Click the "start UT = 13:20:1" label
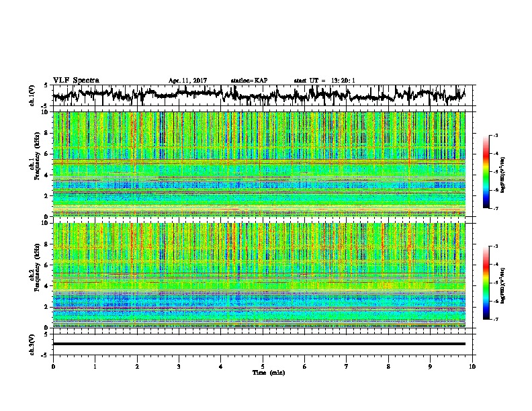Image resolution: width=532 pixels, height=411 pixels. [324, 81]
